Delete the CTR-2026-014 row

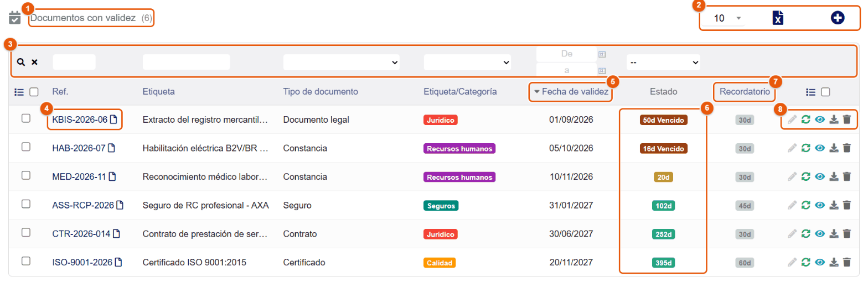click(x=846, y=234)
